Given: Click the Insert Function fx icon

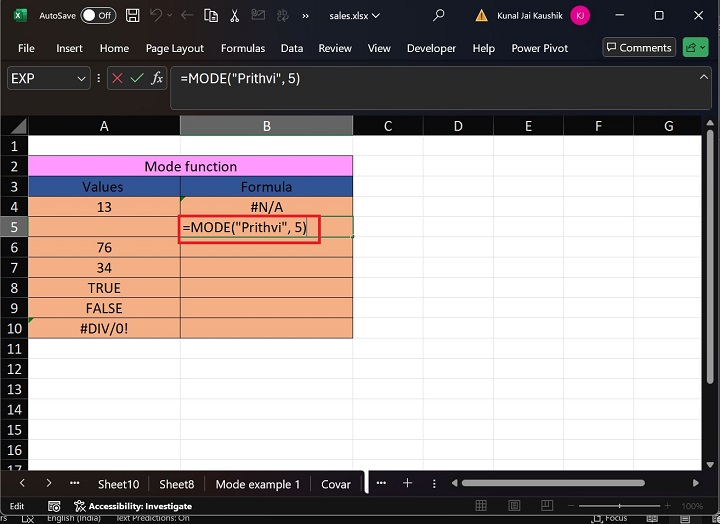Looking at the screenshot, I should [157, 79].
